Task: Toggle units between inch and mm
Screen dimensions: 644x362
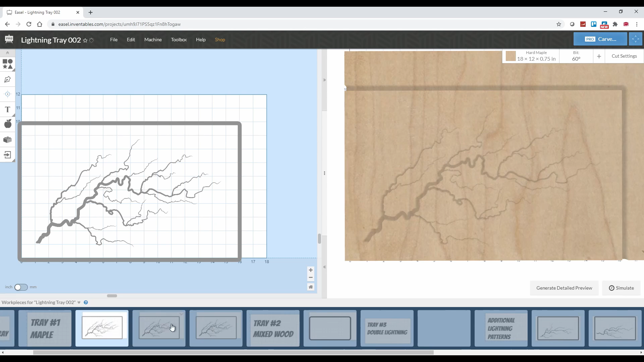Action: (x=21, y=287)
